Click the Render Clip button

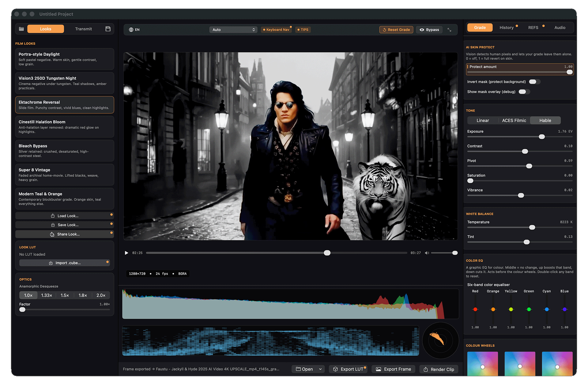click(x=439, y=369)
